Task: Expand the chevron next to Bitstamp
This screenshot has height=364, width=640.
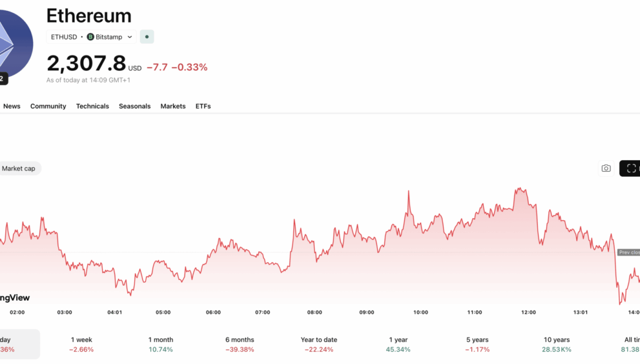Action: [x=130, y=37]
